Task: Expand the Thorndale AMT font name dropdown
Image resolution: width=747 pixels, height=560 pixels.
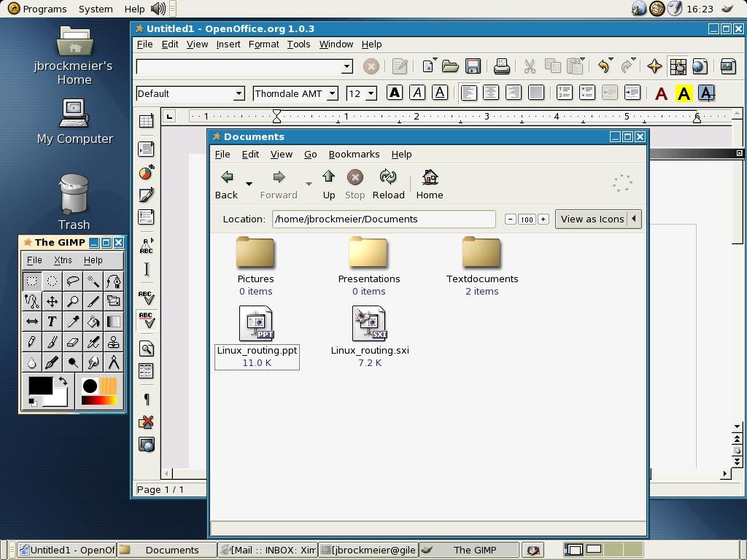Action: click(x=332, y=93)
